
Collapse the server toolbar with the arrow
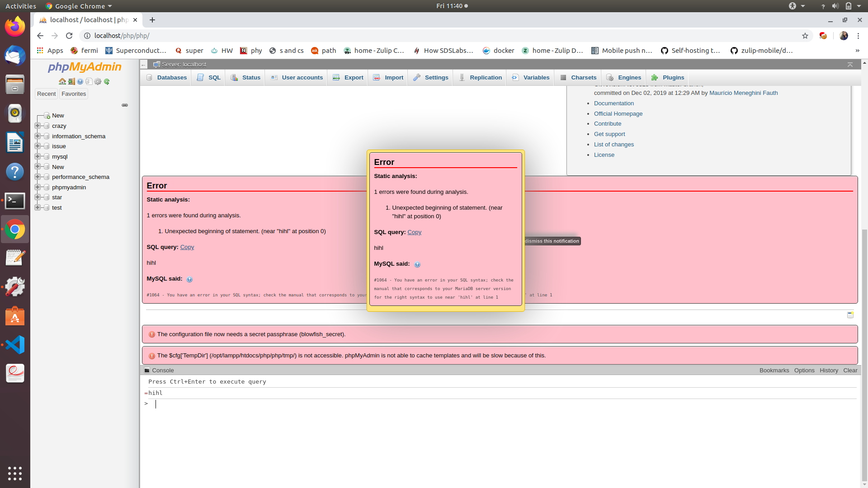click(851, 65)
